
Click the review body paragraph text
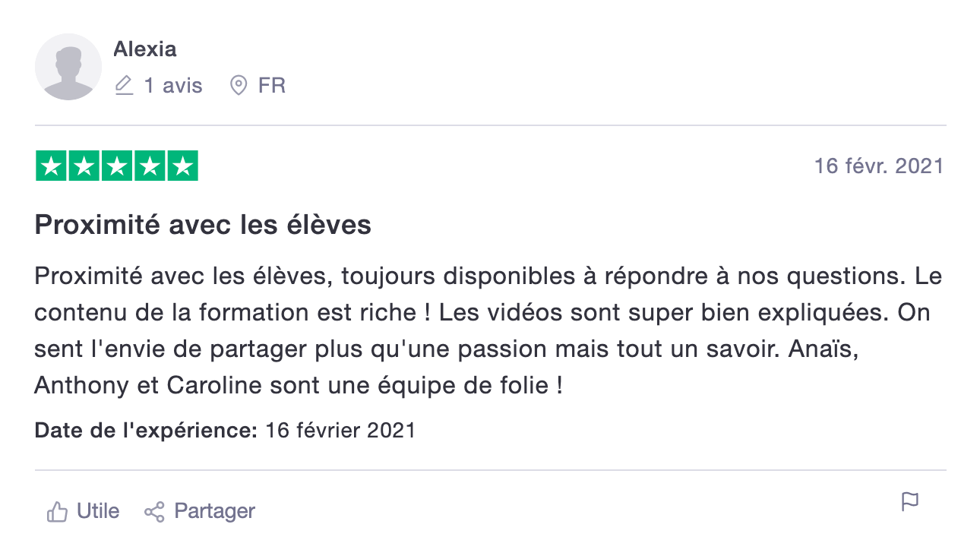488,330
